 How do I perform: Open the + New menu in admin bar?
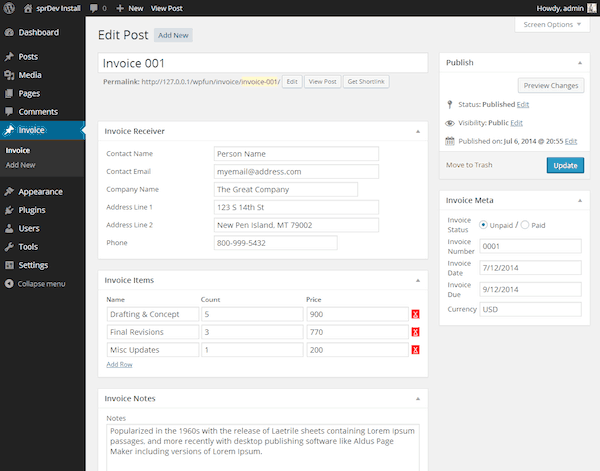(x=129, y=7)
